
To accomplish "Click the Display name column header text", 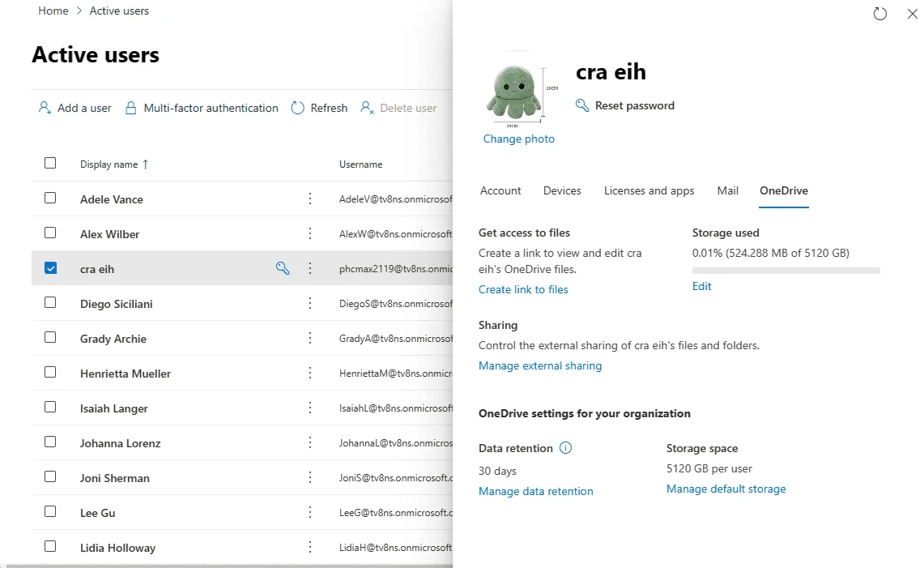I will point(109,164).
